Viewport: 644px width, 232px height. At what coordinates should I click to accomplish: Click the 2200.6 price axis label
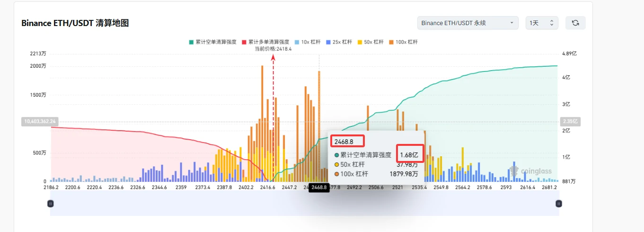pyautogui.click(x=73, y=187)
